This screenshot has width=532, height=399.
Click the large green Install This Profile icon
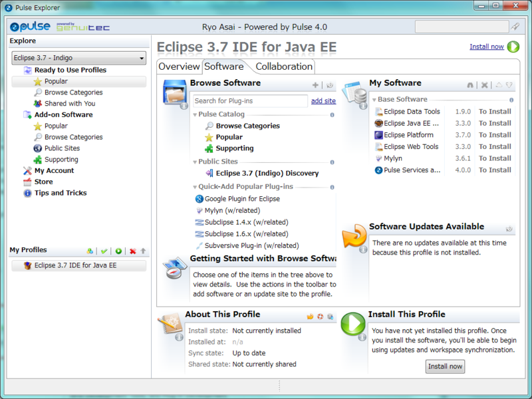pyautogui.click(x=353, y=324)
